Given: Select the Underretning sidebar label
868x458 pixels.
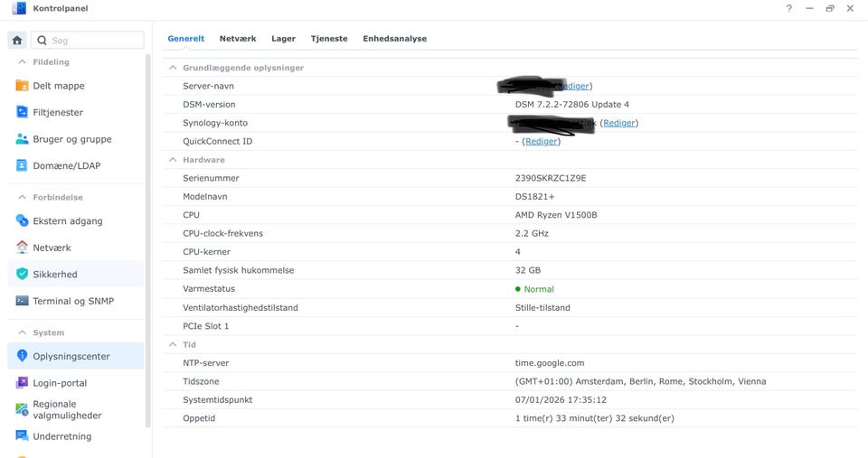Looking at the screenshot, I should pyautogui.click(x=62, y=436).
